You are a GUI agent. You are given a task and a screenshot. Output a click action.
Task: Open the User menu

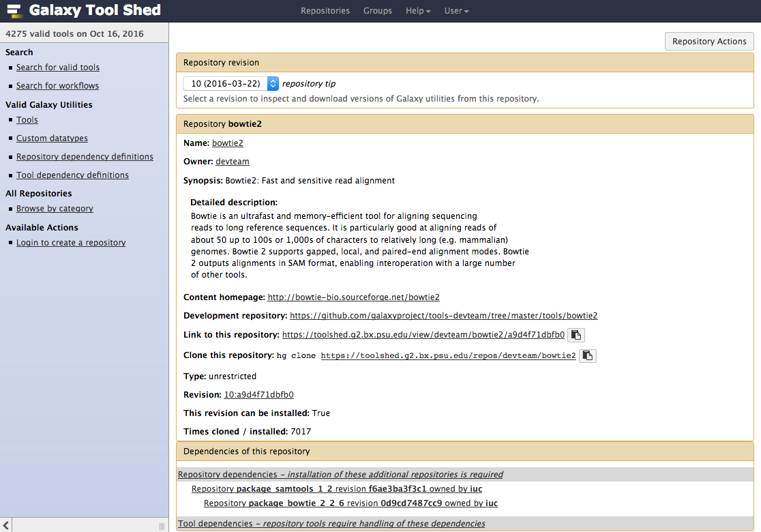tap(456, 11)
